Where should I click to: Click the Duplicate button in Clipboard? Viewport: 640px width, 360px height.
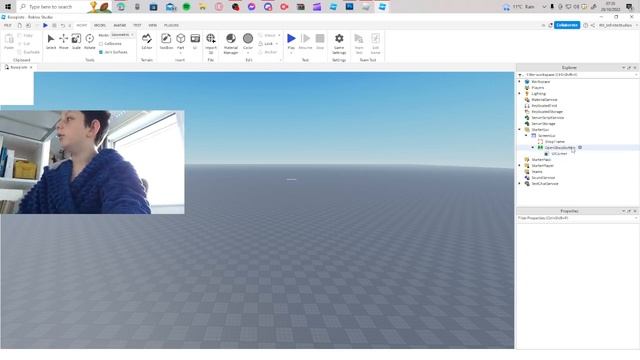29,52
